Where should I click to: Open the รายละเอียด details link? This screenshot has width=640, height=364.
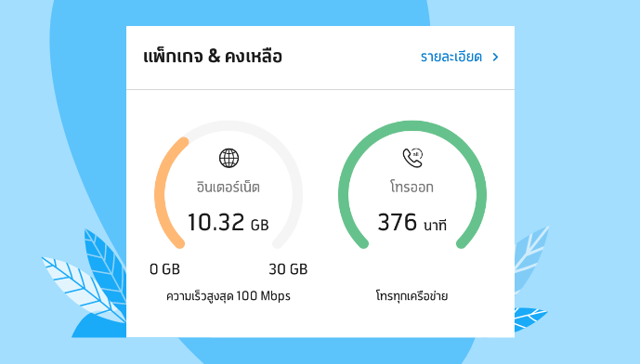tap(451, 57)
